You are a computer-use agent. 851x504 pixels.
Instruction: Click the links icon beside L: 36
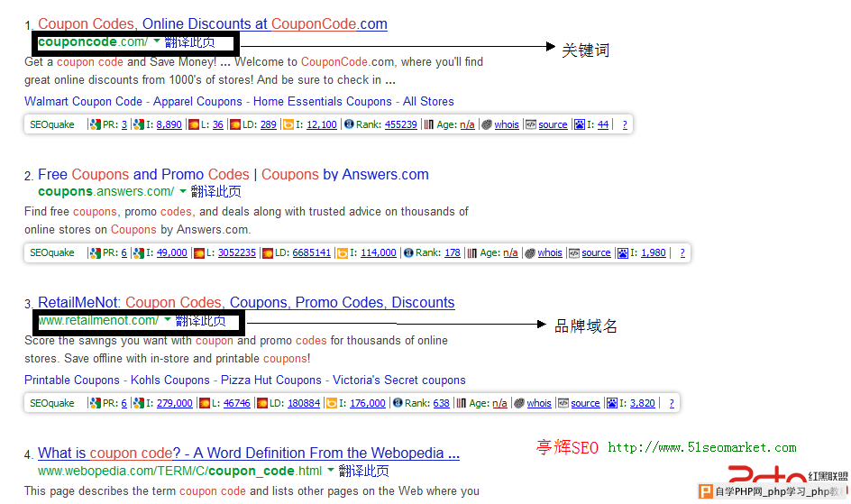pos(194,124)
